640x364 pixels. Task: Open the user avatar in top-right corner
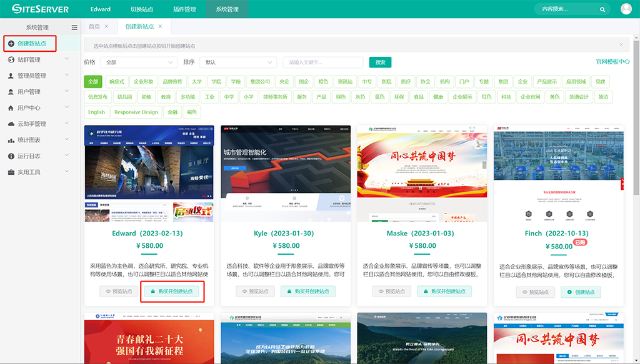(x=626, y=9)
